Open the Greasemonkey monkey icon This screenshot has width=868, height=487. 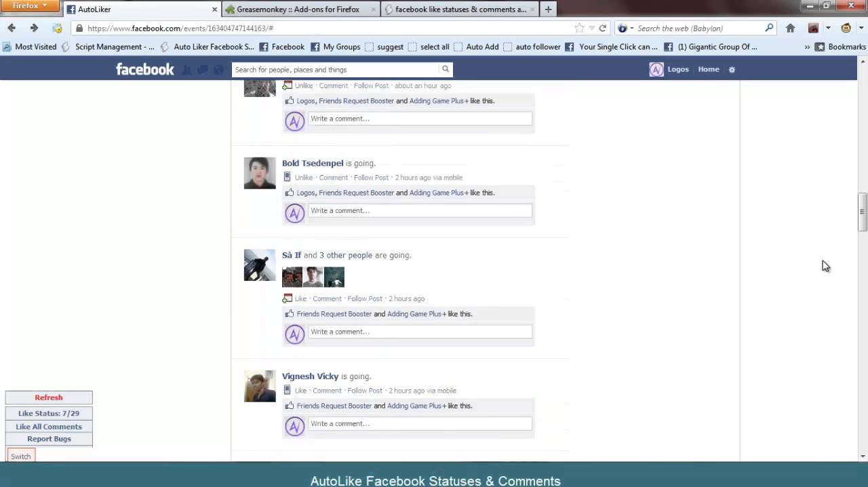point(846,28)
